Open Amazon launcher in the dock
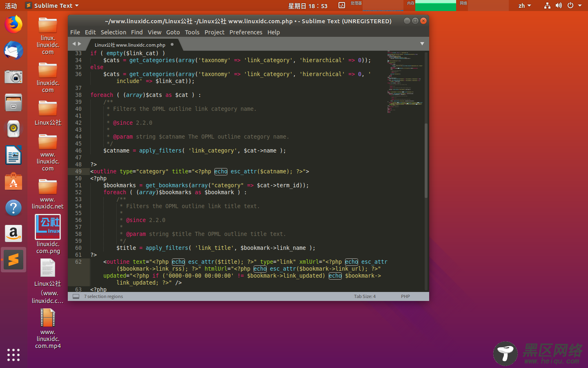Viewport: 588px width, 368px height. pyautogui.click(x=13, y=233)
